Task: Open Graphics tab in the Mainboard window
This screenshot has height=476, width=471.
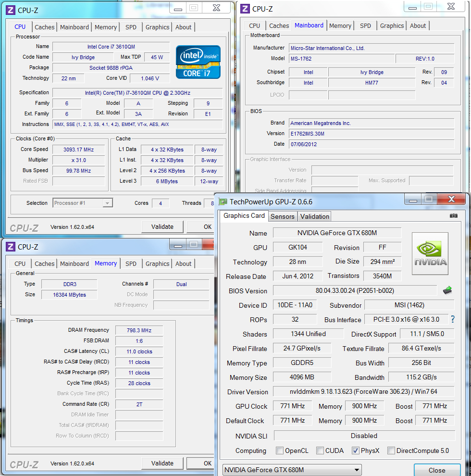Action: (x=392, y=26)
